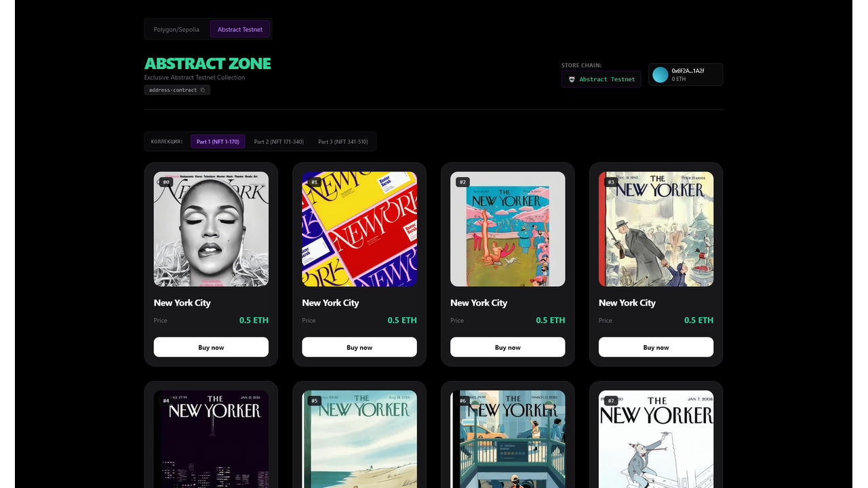
Task: Copy the address-contract badge
Action: pyautogui.click(x=177, y=89)
